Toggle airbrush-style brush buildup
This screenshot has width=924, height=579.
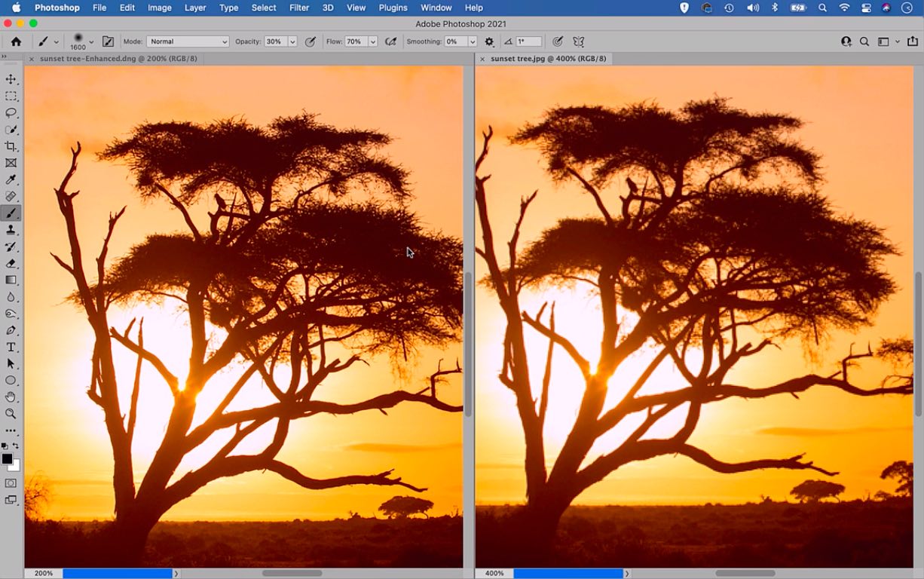point(390,41)
